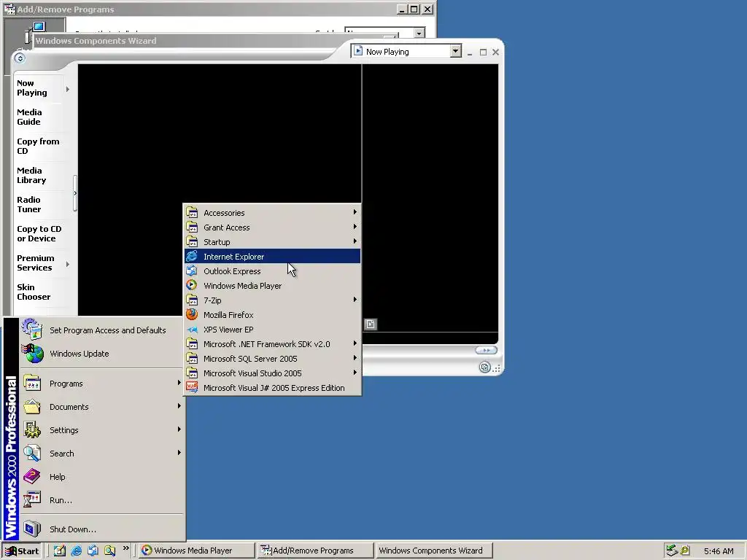Launch Mozilla Firefox from the Programs menu
Viewport: 747px width, 560px height.
coord(272,315)
